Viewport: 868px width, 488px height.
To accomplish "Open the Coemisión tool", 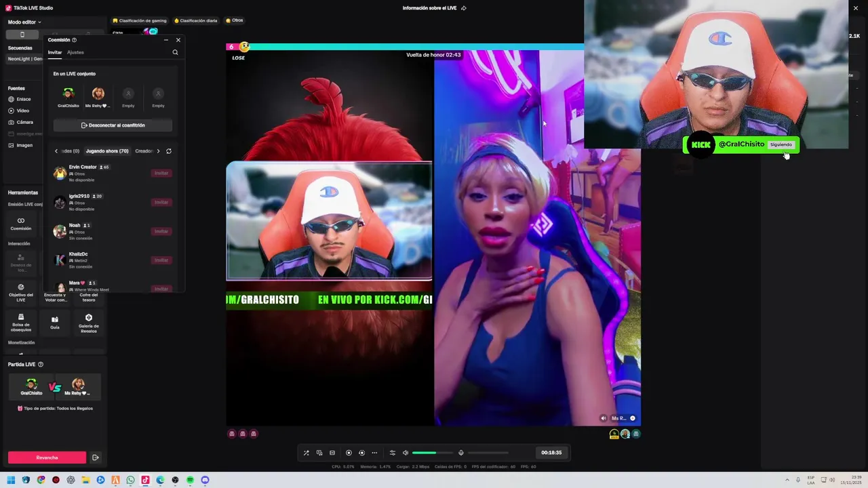I will coord(21,224).
